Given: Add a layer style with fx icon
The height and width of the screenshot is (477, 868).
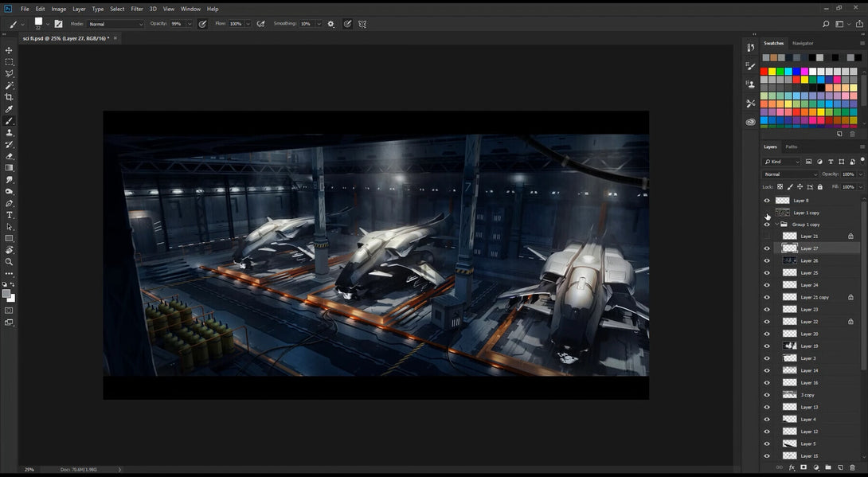Looking at the screenshot, I should point(792,467).
